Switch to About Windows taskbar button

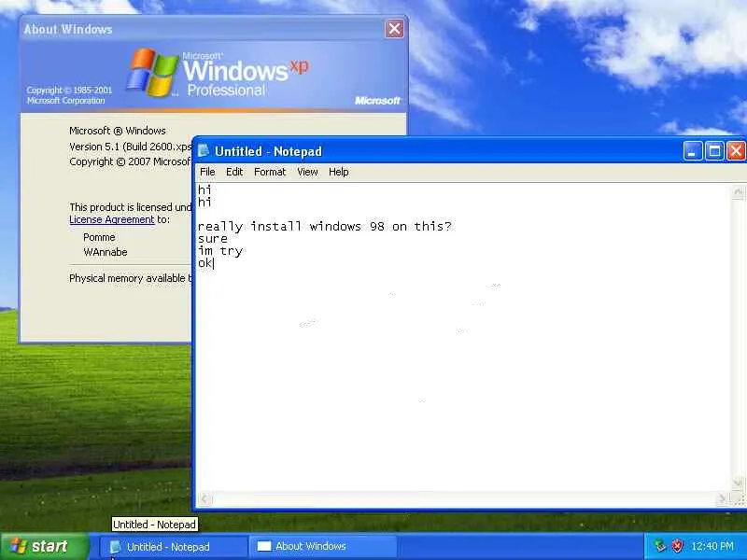322,547
